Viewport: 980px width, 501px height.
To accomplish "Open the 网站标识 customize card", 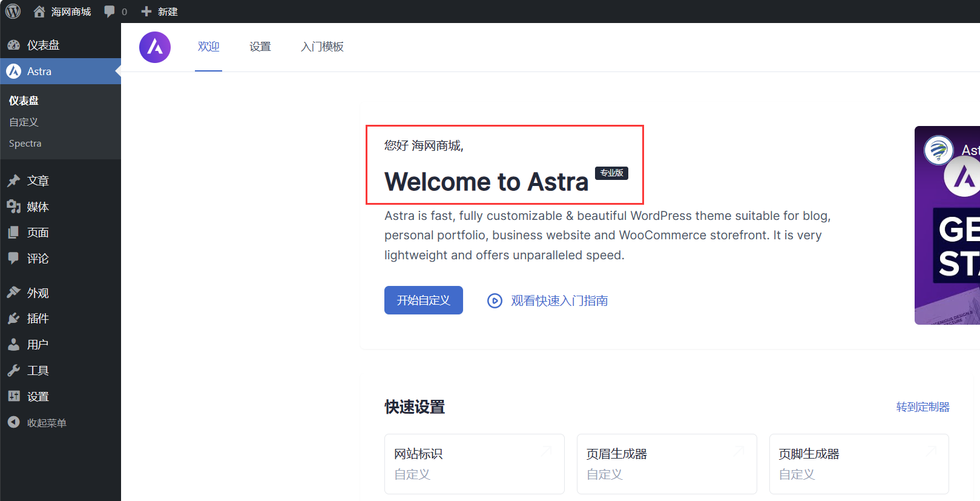I will (x=475, y=464).
